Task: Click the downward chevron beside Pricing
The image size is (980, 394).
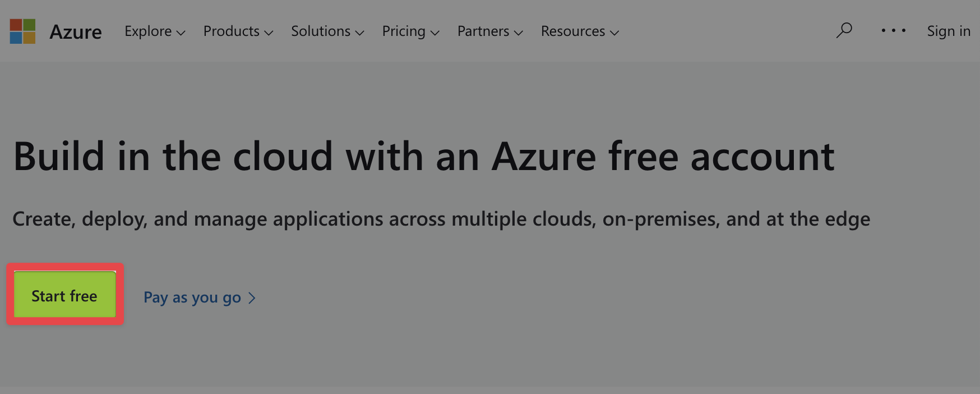Action: coord(436,33)
